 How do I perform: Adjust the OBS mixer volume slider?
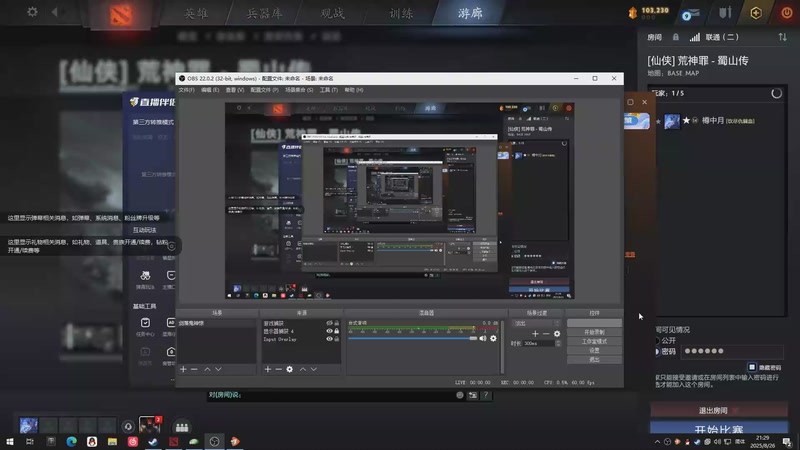412,338
